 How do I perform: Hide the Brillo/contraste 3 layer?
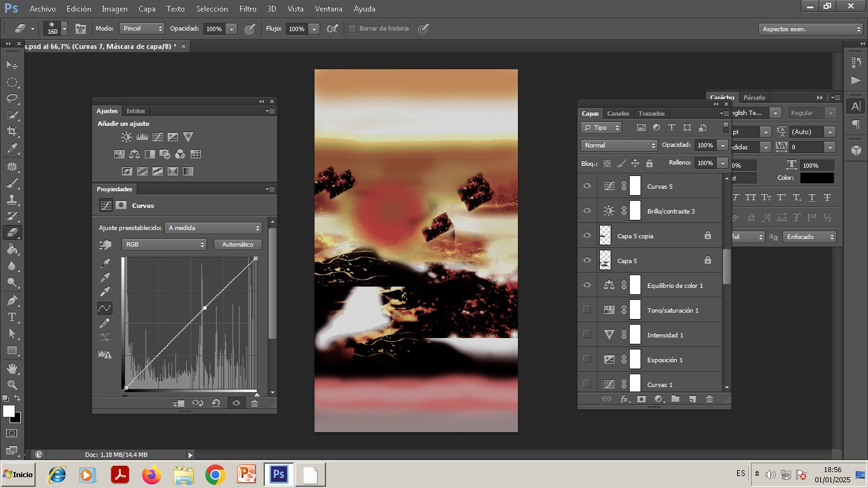[x=587, y=211]
